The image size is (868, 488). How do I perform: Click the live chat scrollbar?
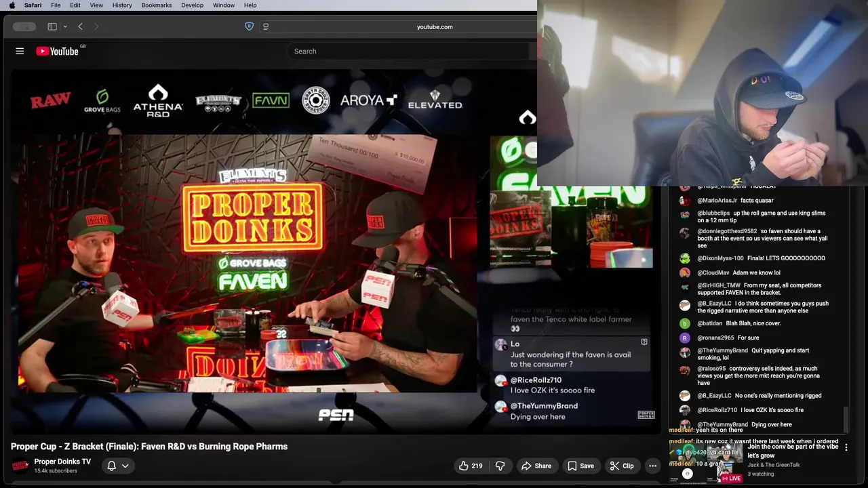846,418
